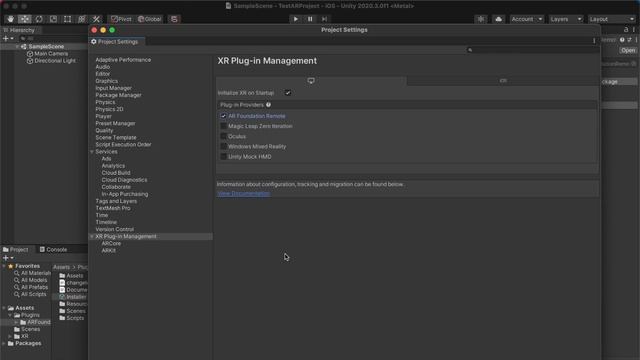Viewport: 640px width, 360px height.
Task: Uncheck AR Foundation Remote provider
Action: tap(223, 116)
